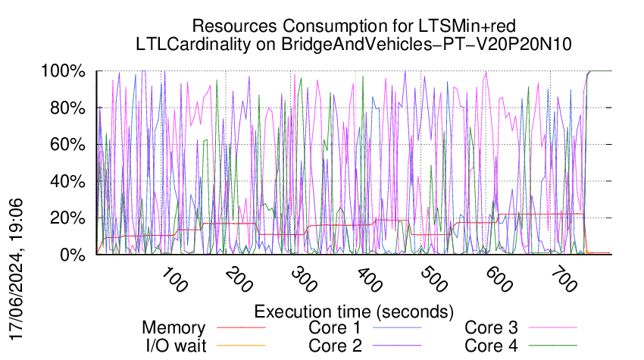
Task: Click the '300' x-axis tick label
Action: 304,280
